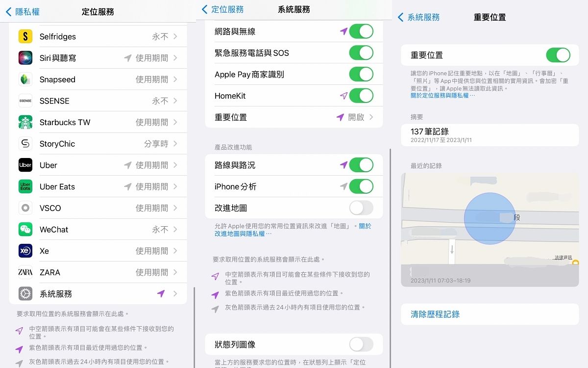Tap the Siri 與聽寫 icon
This screenshot has width=588, height=368.
tap(25, 58)
